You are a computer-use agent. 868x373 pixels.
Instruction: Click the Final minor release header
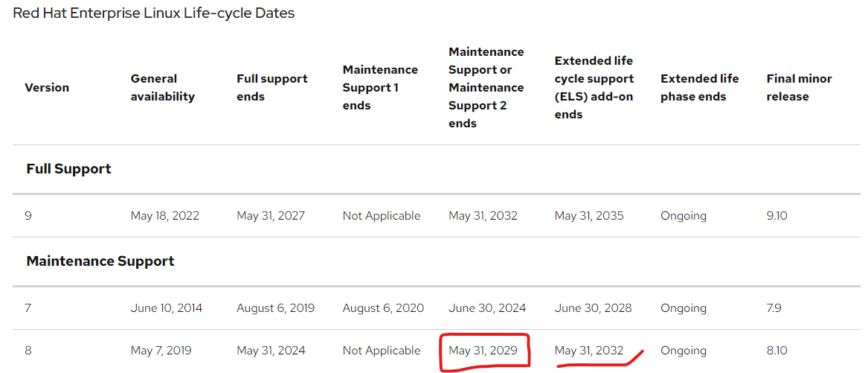799,88
